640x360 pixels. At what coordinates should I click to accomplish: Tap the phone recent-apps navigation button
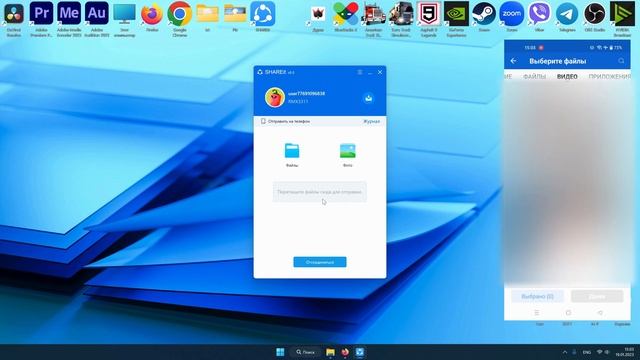tap(536, 313)
